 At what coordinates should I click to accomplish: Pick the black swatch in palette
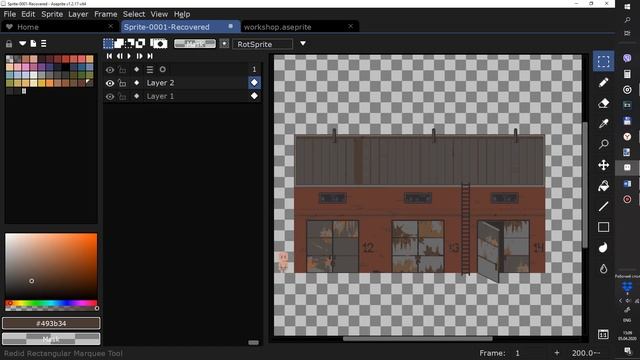click(66, 67)
